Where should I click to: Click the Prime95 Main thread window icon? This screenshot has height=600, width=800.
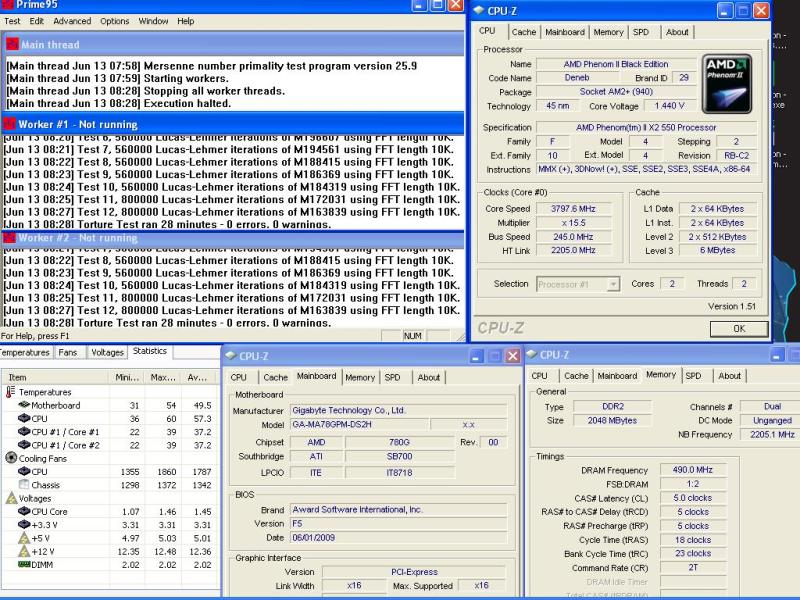(x=12, y=44)
